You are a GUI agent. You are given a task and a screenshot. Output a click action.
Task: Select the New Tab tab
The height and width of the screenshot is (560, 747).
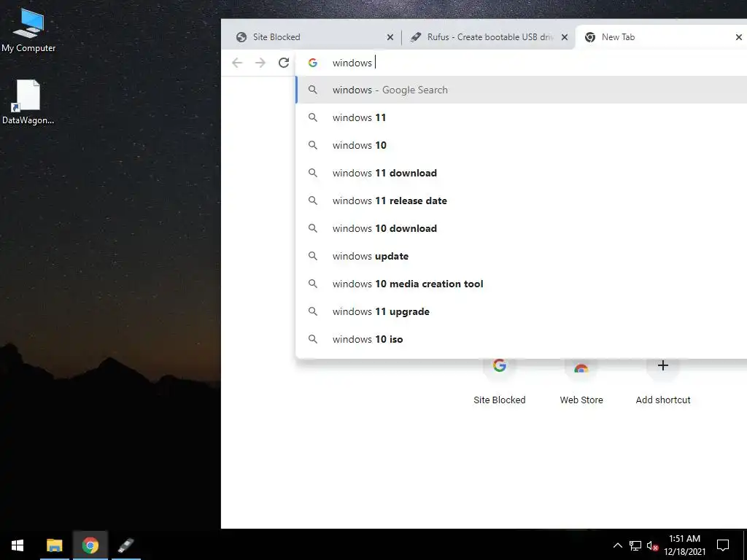661,37
